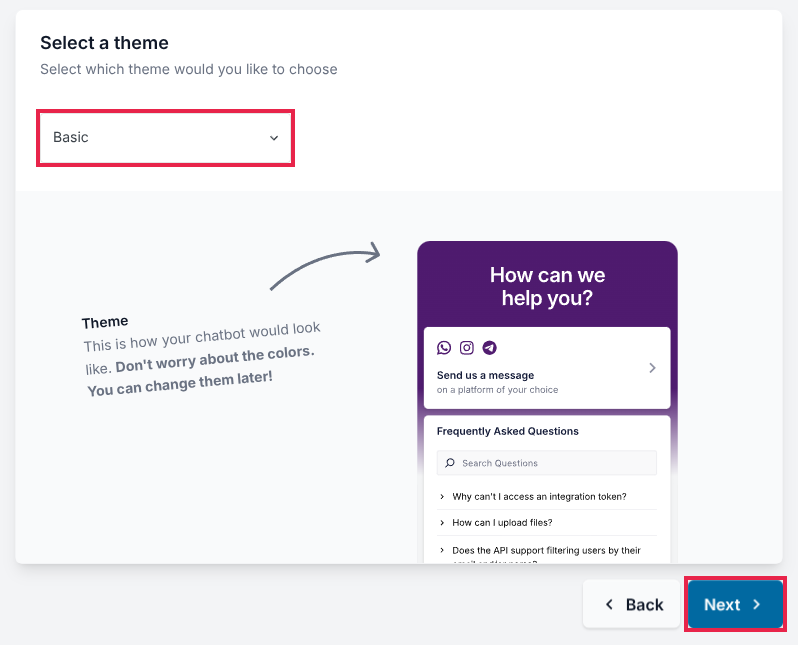Click the Telegram icon in preview

pyautogui.click(x=489, y=348)
